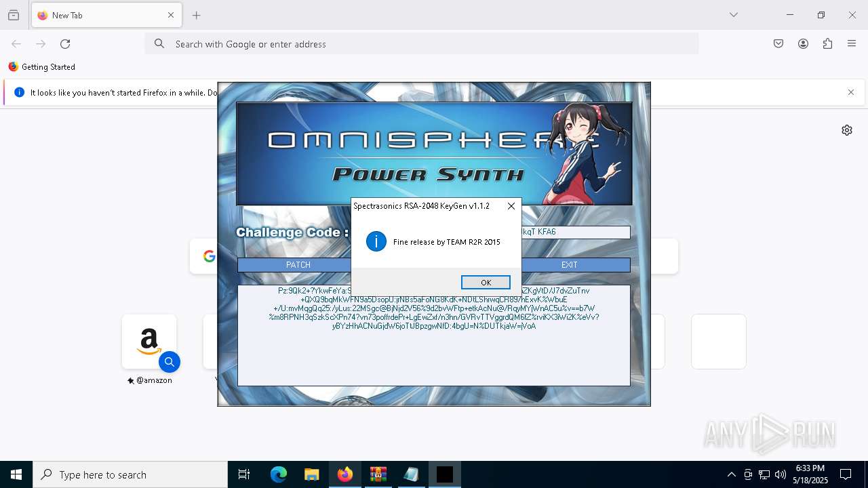This screenshot has width=868, height=488.
Task: Click the Firefox address bar
Action: point(422,44)
